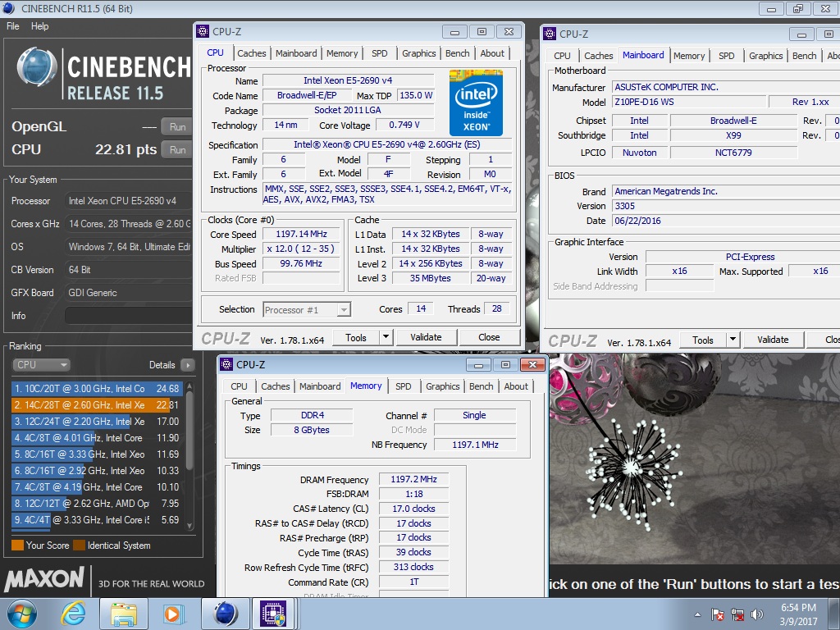Click Validate in the Mainboard window
840x630 pixels.
pos(773,340)
